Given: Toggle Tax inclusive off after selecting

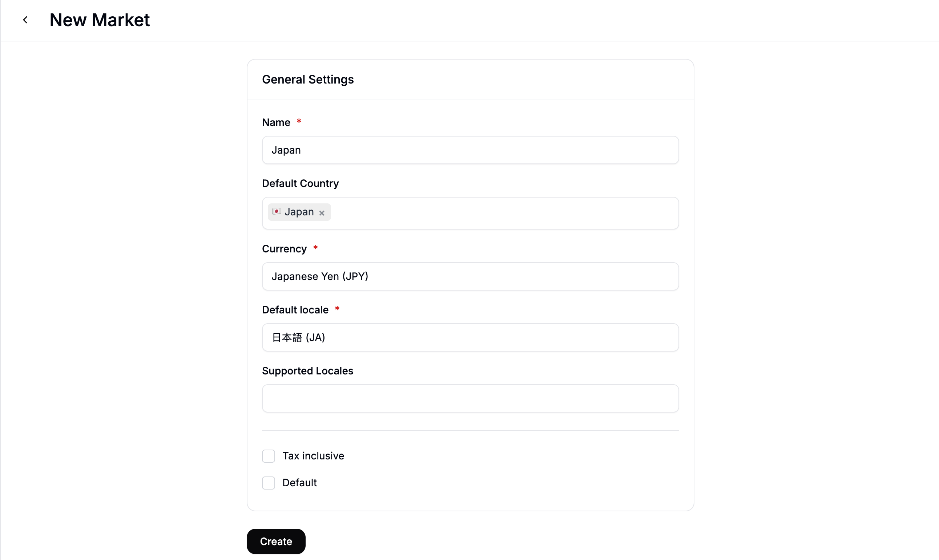Looking at the screenshot, I should point(269,456).
